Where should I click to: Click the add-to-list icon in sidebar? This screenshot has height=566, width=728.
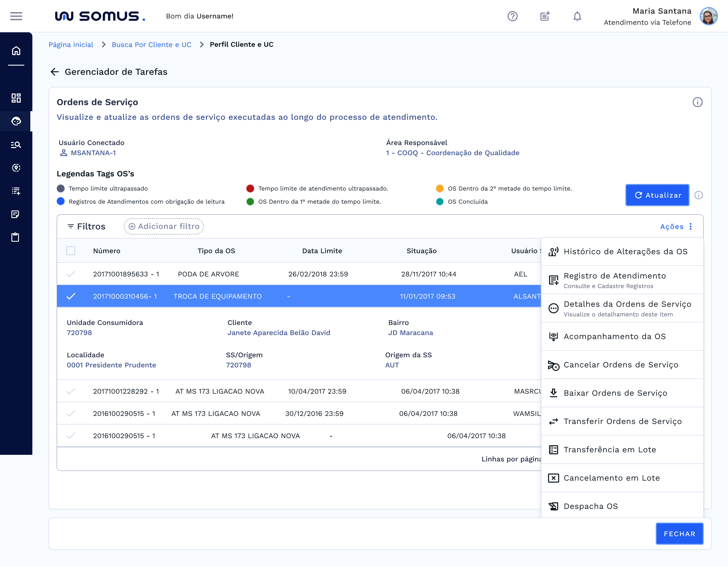click(x=16, y=191)
